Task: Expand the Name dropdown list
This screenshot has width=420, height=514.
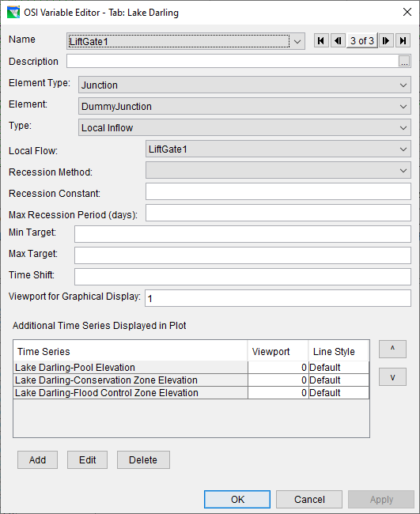Action: pyautogui.click(x=297, y=42)
